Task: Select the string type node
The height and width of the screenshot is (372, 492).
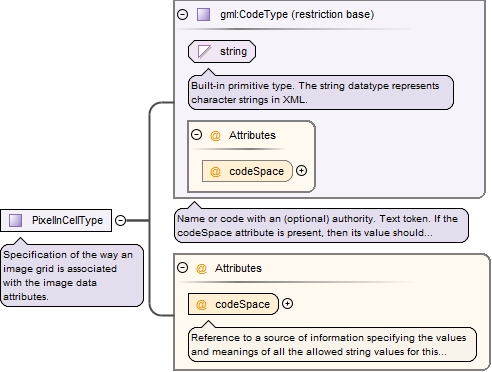Action: (x=222, y=52)
